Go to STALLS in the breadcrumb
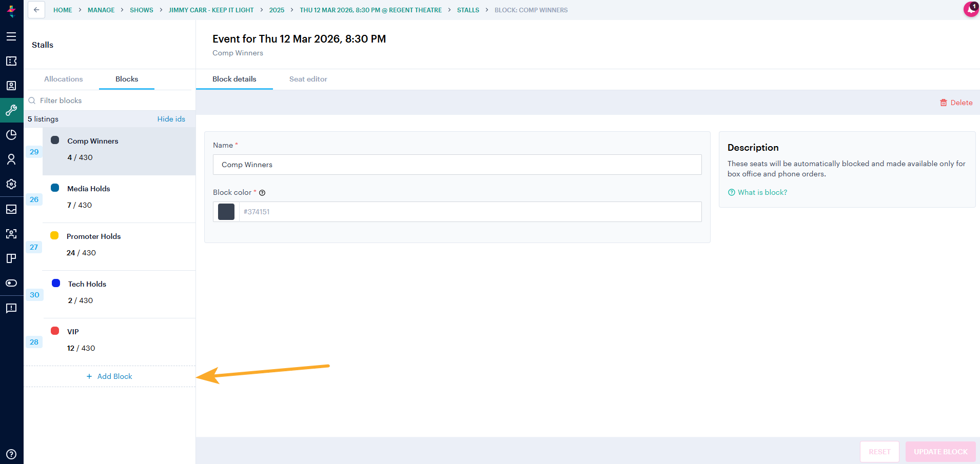 (x=468, y=10)
